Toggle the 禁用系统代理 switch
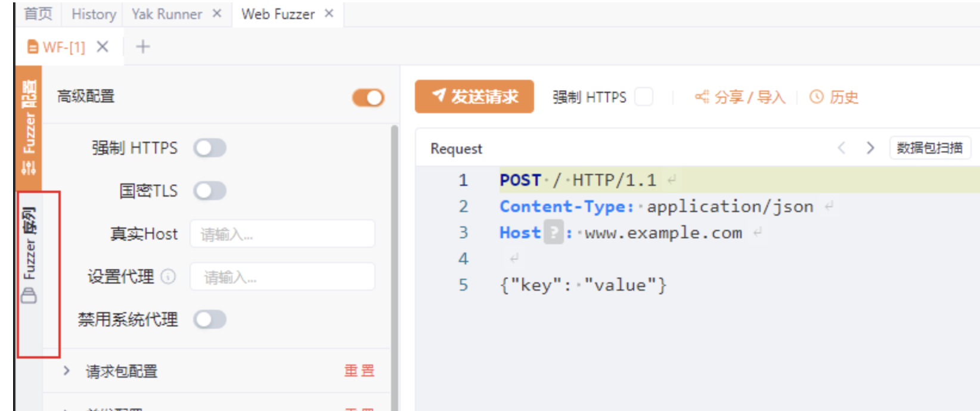Image resolution: width=980 pixels, height=411 pixels. pos(210,319)
